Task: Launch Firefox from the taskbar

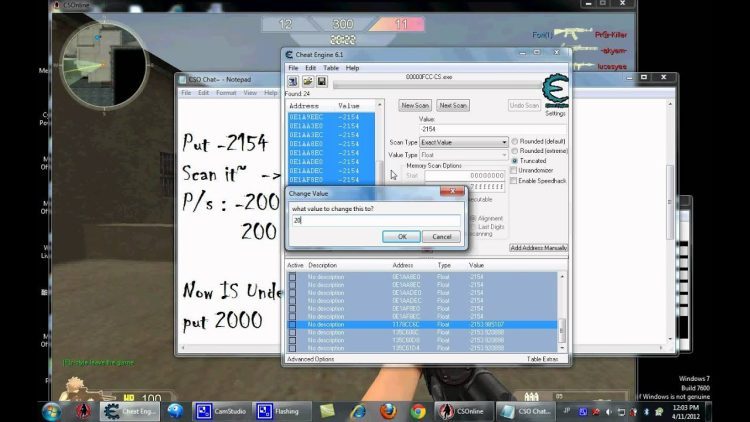Action: [388, 411]
